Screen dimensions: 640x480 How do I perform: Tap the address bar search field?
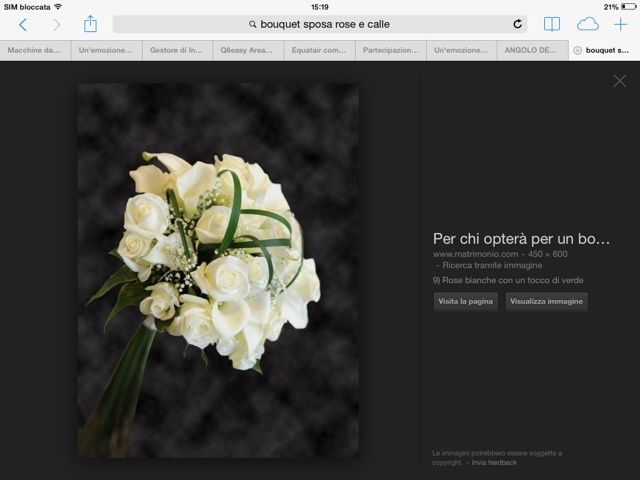(318, 24)
